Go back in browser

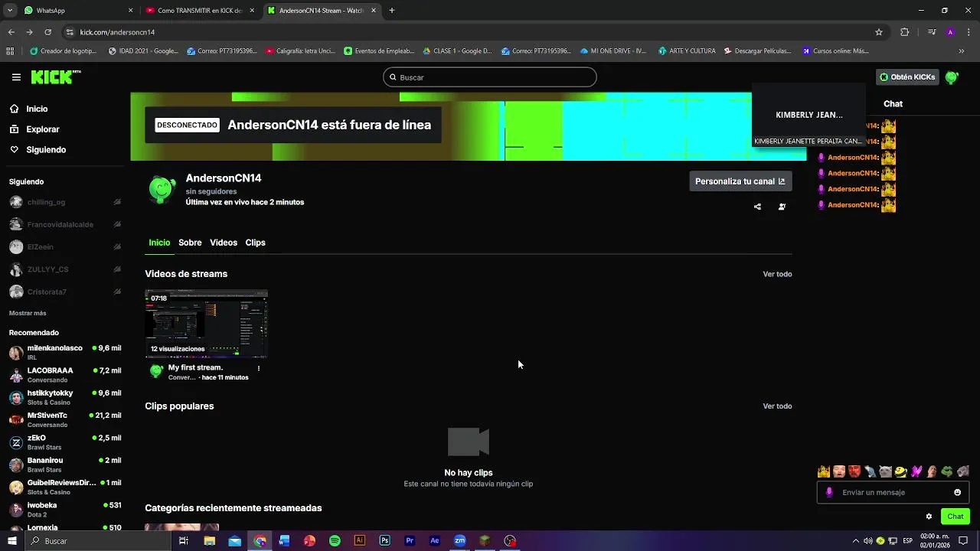pyautogui.click(x=11, y=32)
